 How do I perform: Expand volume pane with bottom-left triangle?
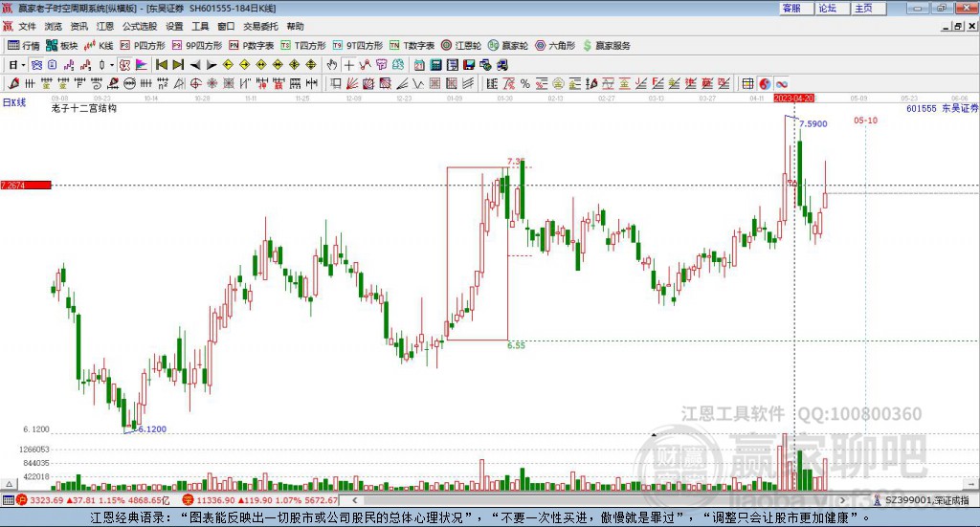click(9, 484)
